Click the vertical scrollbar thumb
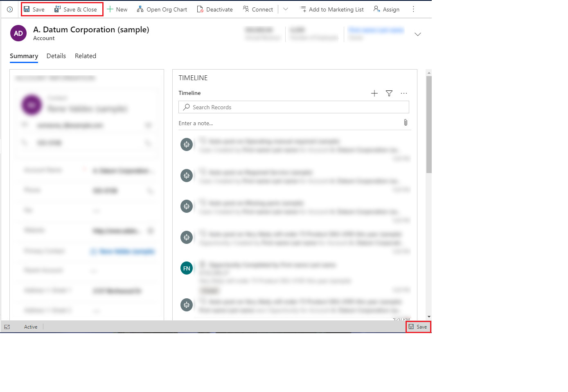 click(x=429, y=124)
